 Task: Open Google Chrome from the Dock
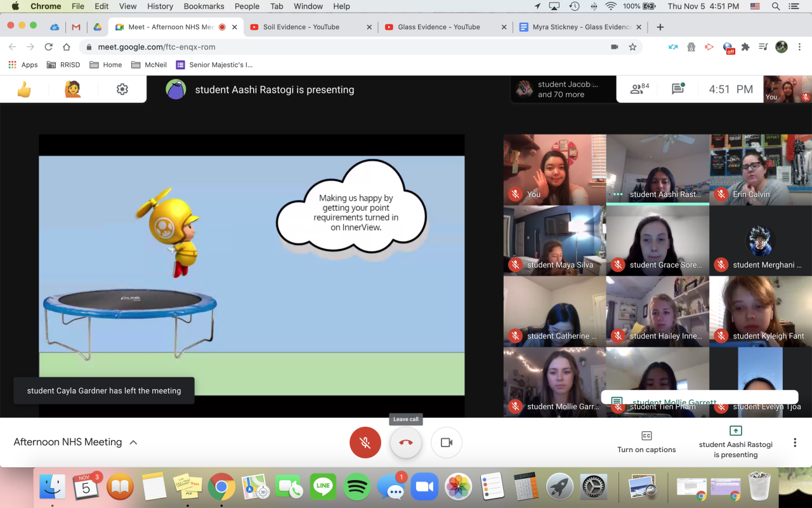point(221,487)
